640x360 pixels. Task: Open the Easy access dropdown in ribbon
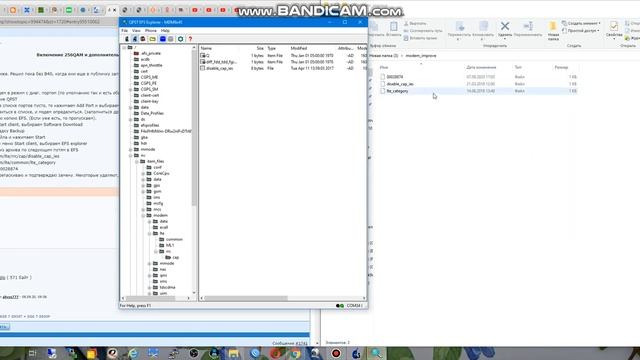(580, 31)
